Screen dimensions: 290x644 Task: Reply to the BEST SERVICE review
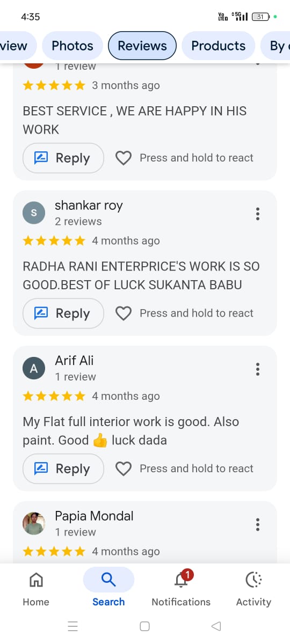point(63,158)
